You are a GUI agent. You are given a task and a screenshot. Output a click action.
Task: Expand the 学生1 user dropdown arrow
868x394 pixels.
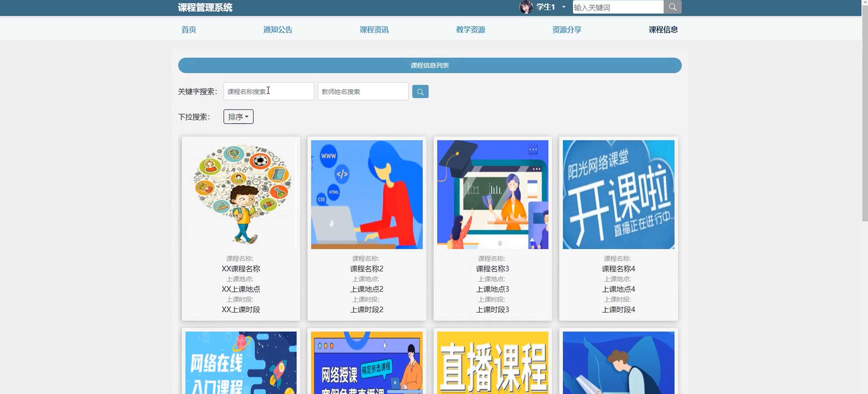coord(564,7)
